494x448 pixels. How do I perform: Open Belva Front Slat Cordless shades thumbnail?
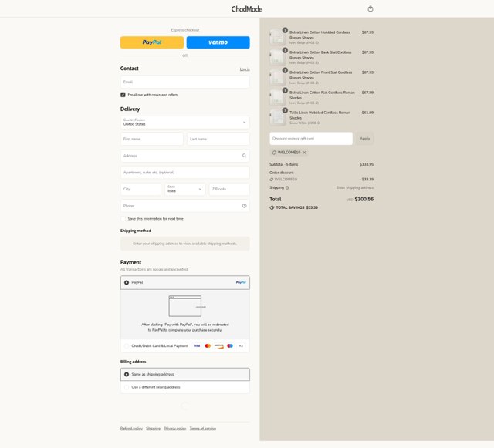point(277,77)
